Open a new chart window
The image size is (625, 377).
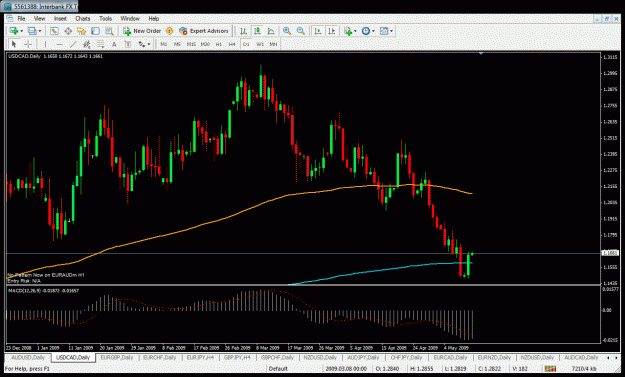pos(14,31)
